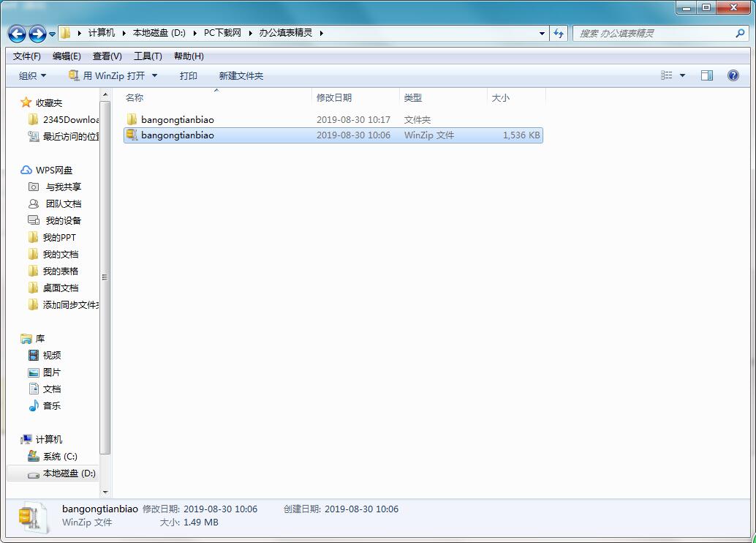The height and width of the screenshot is (543, 756).
Task: Toggle the preview pane icon
Action: click(x=707, y=75)
